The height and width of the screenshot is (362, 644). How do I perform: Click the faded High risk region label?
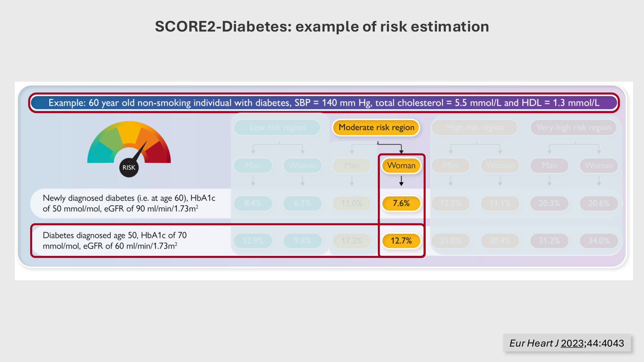(x=475, y=127)
